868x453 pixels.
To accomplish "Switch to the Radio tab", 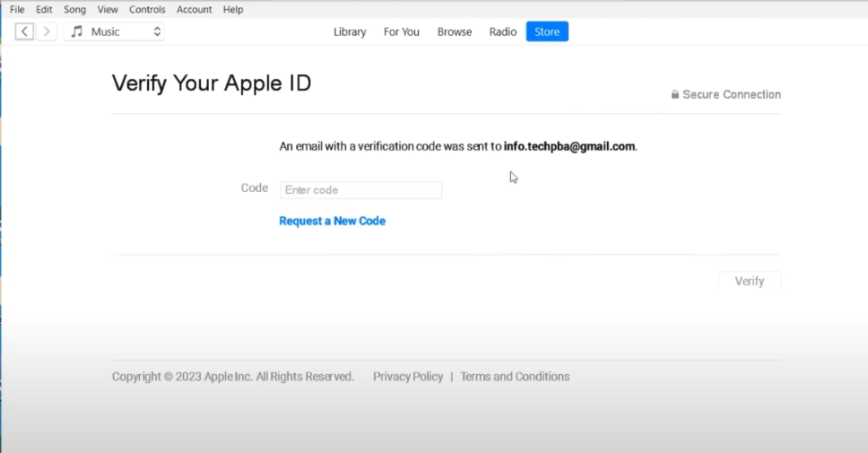I will [503, 31].
